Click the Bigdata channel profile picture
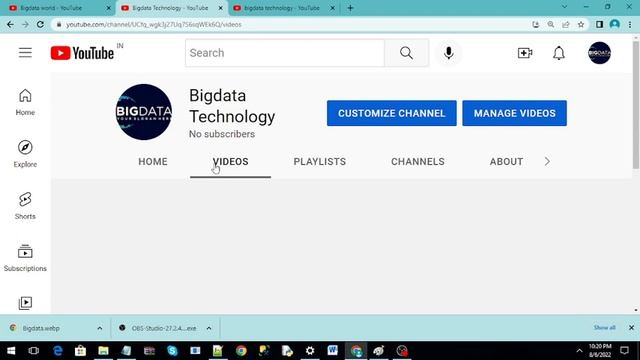 point(144,112)
